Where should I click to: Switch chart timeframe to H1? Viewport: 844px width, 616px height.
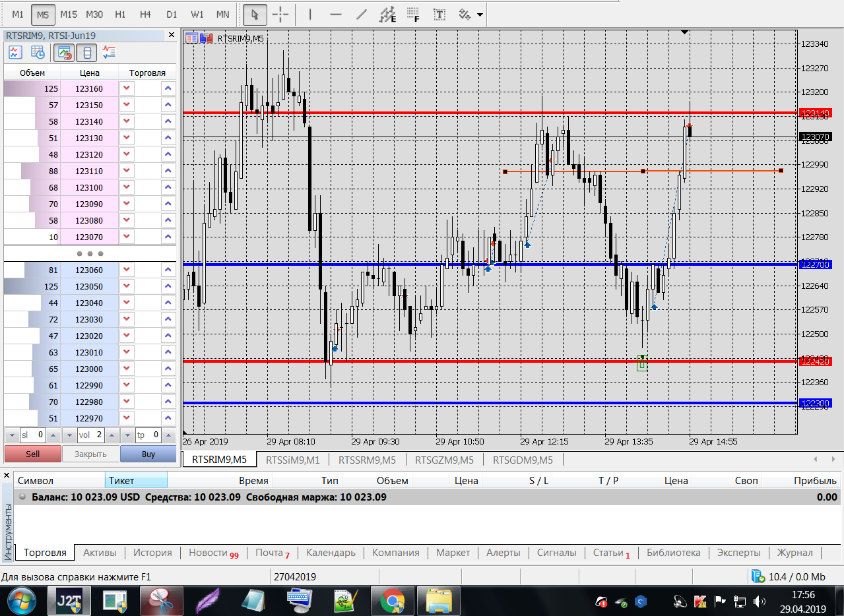[x=120, y=14]
